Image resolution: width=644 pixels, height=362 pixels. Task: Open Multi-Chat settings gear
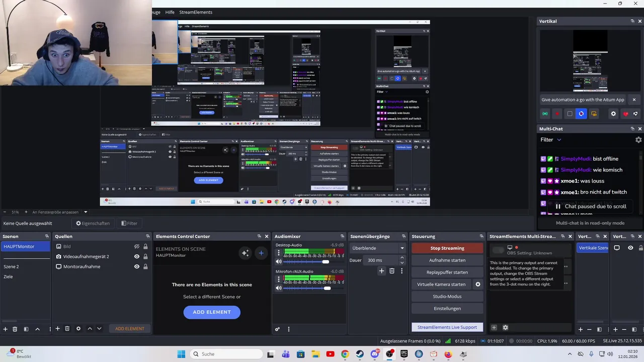pos(638,140)
